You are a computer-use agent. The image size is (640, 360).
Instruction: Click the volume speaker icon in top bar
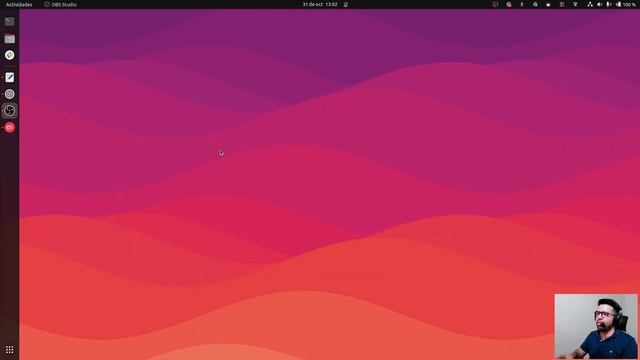pos(600,4)
